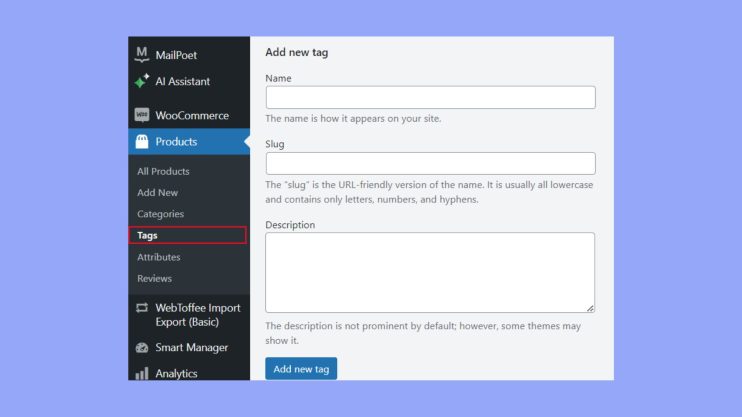
Task: Open the product Reviews submenu item
Action: [x=155, y=278]
